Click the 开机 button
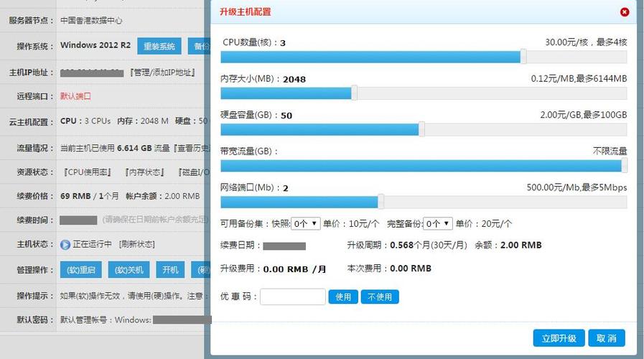The image size is (644, 359). [x=170, y=270]
